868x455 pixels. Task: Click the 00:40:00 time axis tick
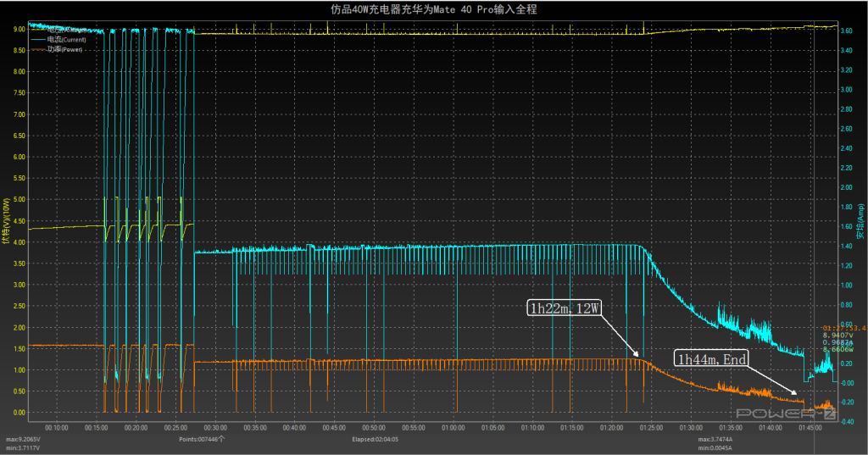click(x=294, y=428)
